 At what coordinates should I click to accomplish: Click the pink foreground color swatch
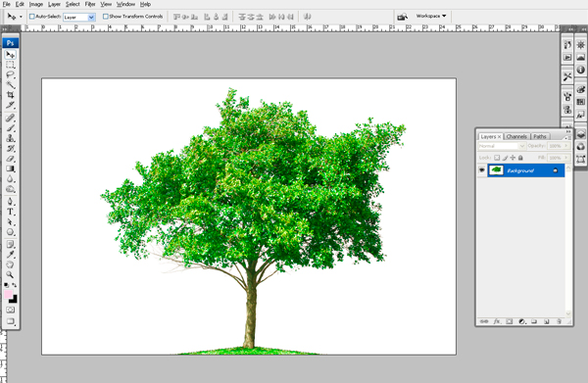[x=8, y=294]
